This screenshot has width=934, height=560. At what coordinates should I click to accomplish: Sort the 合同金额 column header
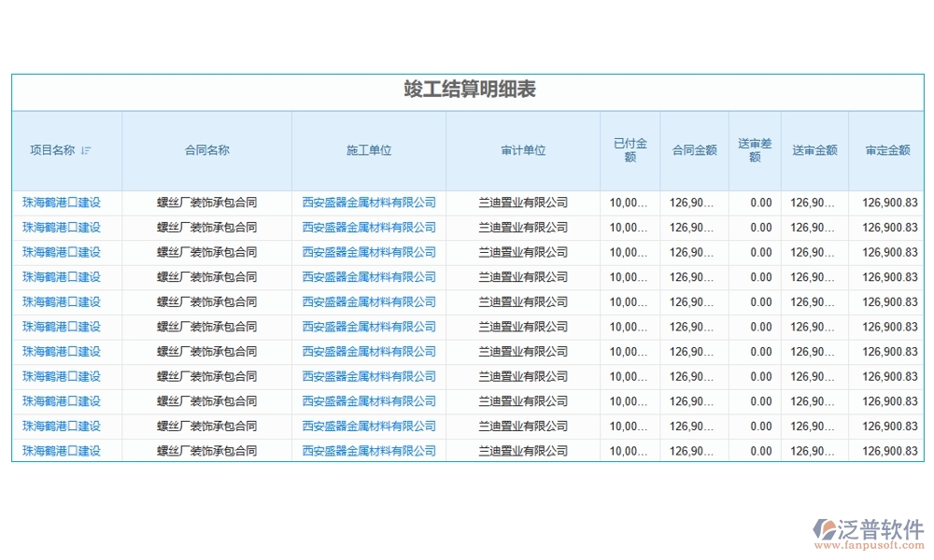point(693,149)
